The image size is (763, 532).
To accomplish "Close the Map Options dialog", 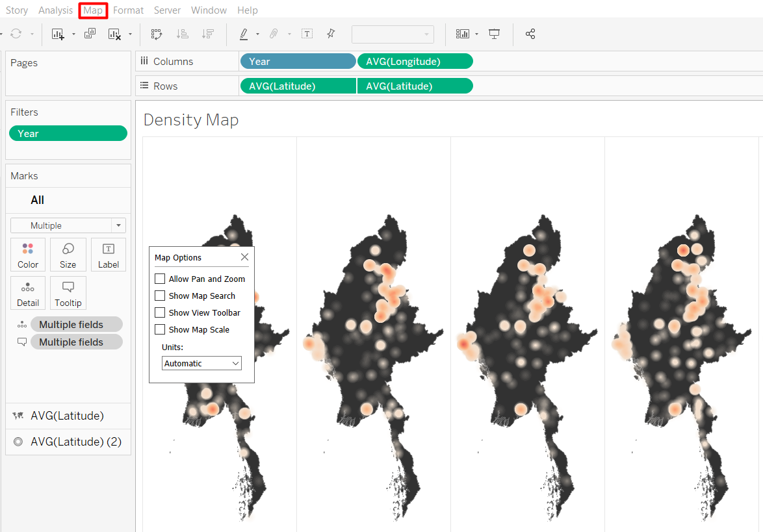I will [244, 257].
